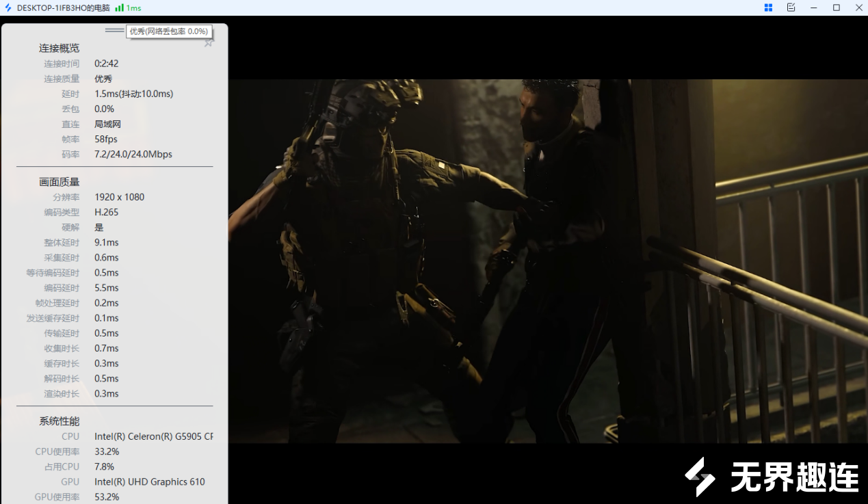Select the 传输延时 value 0.5ms
The height and width of the screenshot is (504, 868).
107,333
